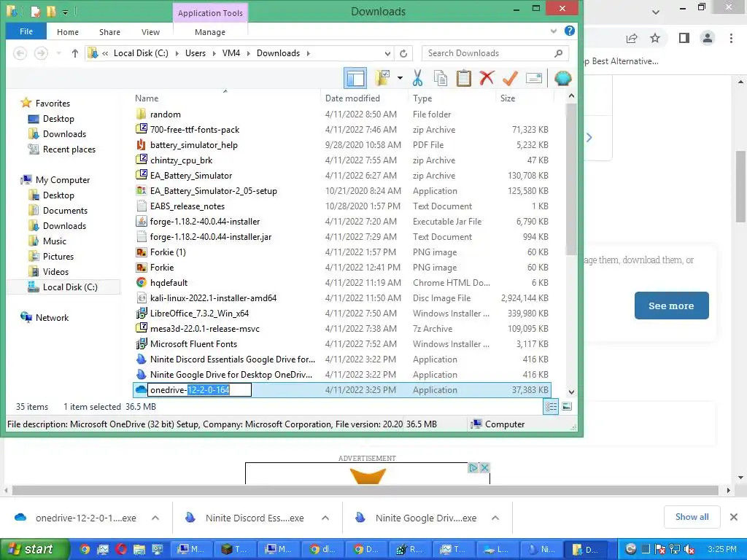The image size is (747, 560).
Task: Switch to details view icon
Action: click(x=551, y=407)
